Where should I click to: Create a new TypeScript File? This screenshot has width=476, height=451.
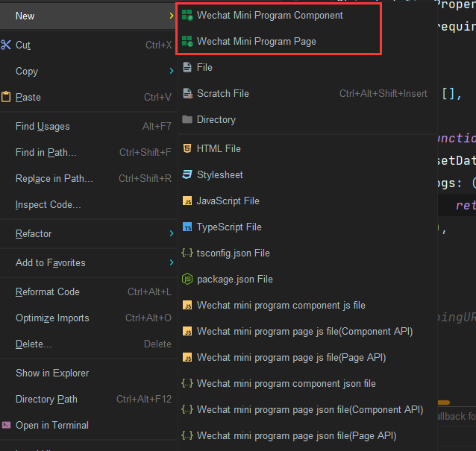[x=307, y=227]
